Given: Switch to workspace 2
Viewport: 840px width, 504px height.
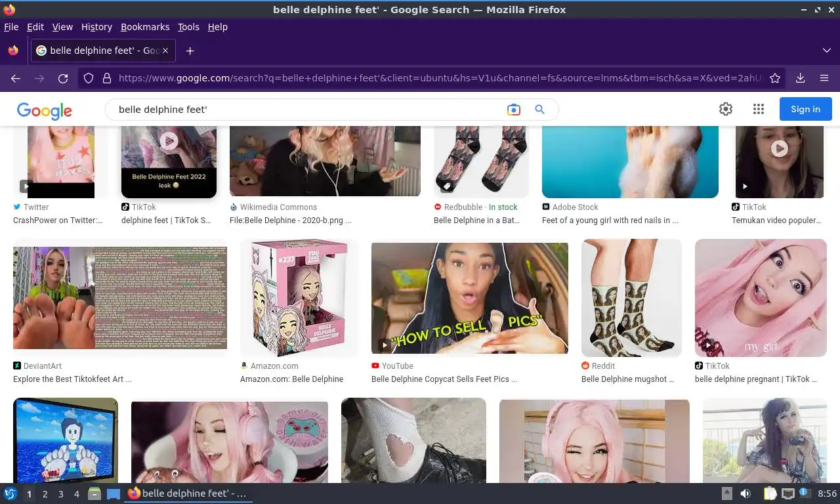Looking at the screenshot, I should click(x=45, y=494).
